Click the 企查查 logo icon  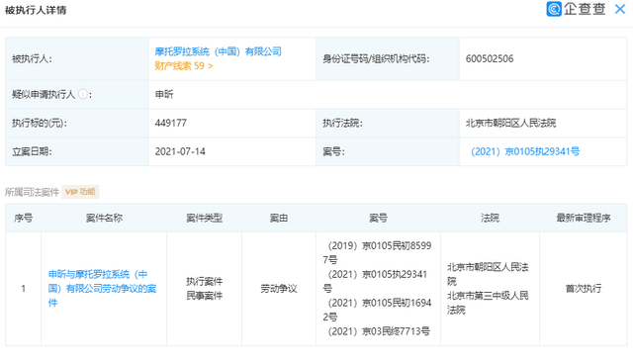pos(554,9)
